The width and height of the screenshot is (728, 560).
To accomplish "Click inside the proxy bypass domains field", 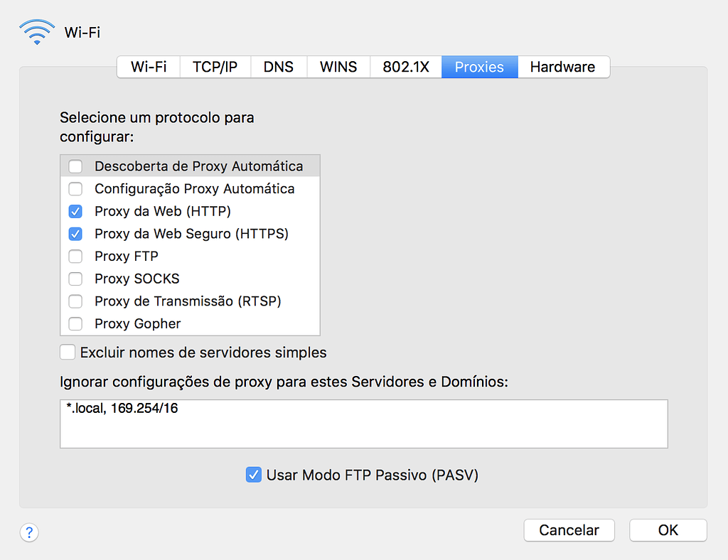I will [x=364, y=424].
